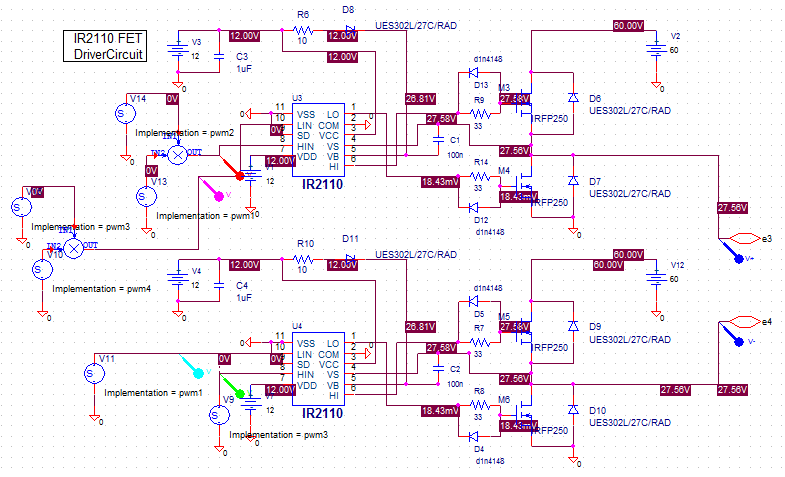Click the 12.00V label next to V4
Screen dimensions: 785x477
[244, 265]
